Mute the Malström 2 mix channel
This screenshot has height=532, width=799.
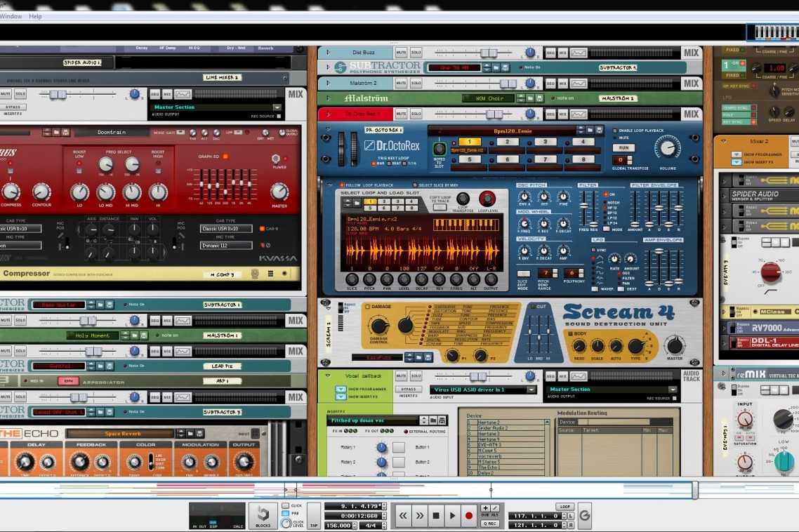[x=401, y=83]
